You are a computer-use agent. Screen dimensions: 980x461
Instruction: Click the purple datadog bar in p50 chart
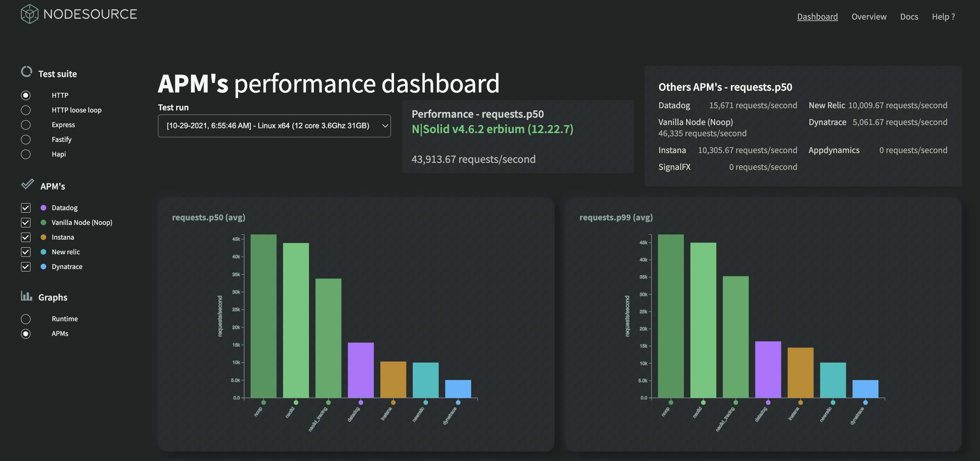(x=360, y=370)
